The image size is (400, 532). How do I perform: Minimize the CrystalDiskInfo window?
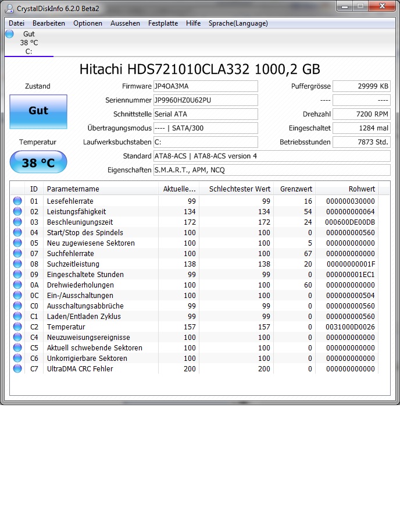coord(345,6)
